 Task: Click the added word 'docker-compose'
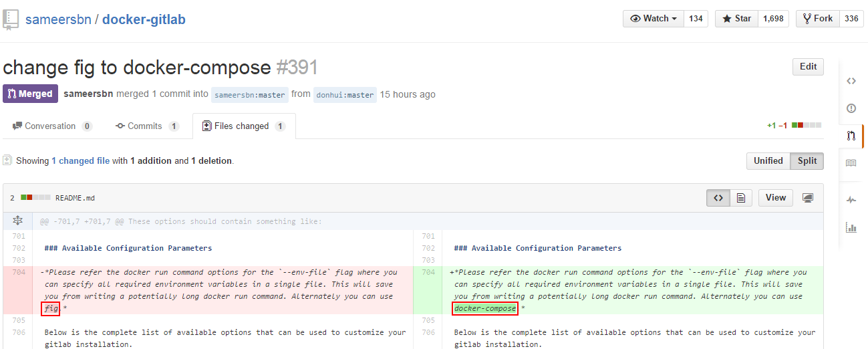pos(485,308)
